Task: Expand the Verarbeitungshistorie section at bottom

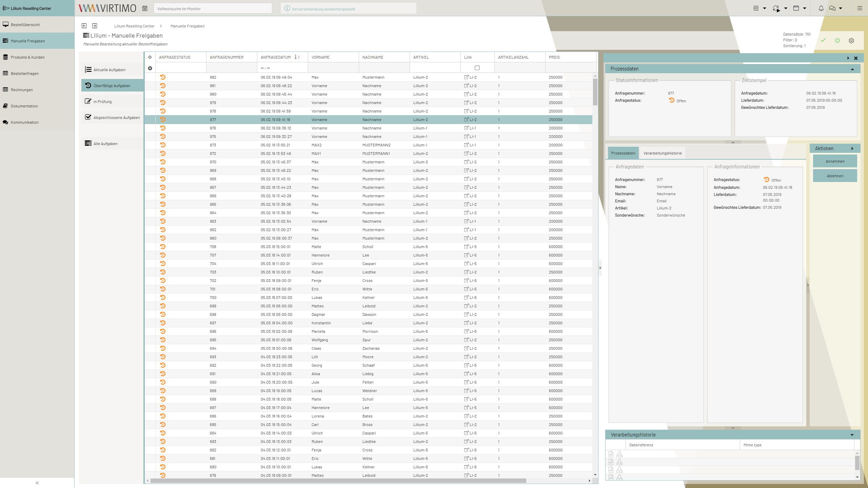Action: (852, 435)
